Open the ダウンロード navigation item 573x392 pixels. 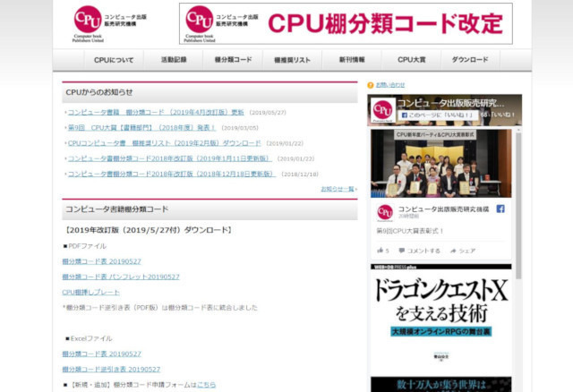point(470,60)
